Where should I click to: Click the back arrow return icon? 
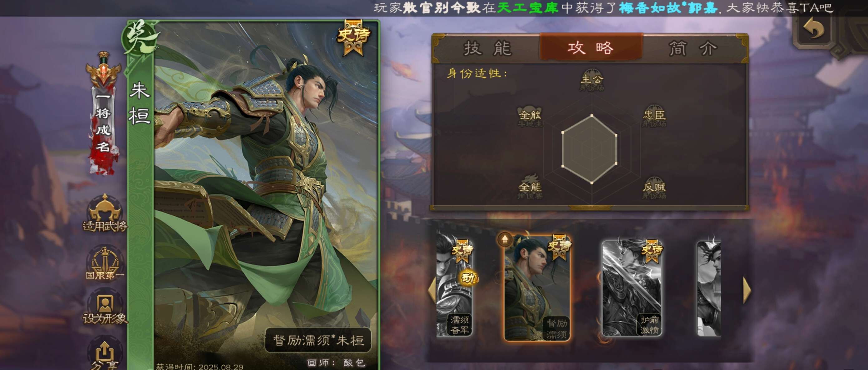click(x=814, y=29)
